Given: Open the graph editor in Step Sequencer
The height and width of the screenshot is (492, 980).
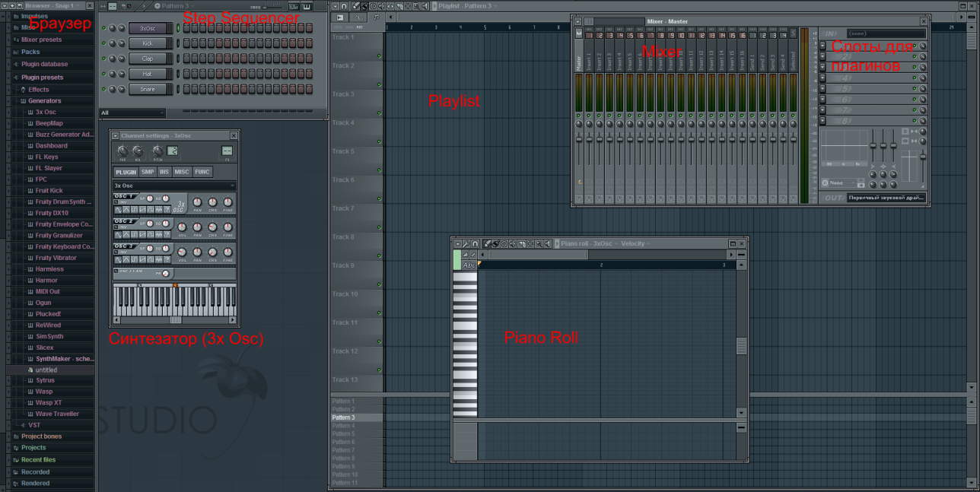Looking at the screenshot, I should coord(294,7).
